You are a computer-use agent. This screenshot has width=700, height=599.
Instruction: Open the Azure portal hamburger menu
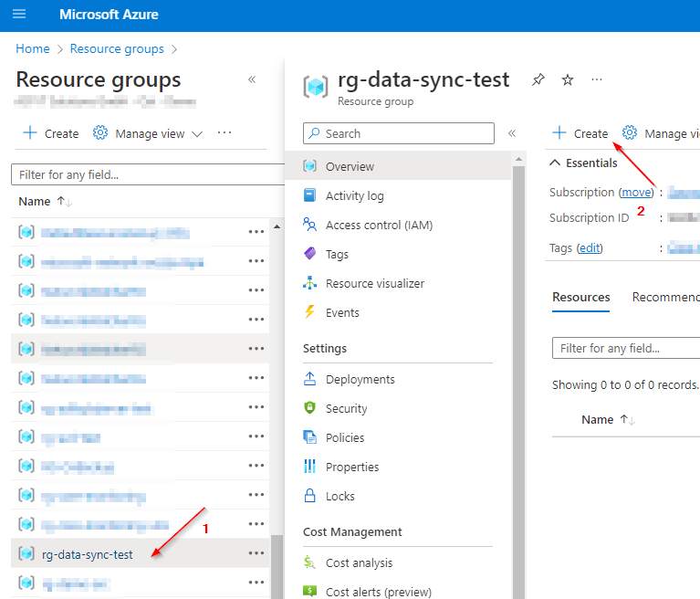(19, 15)
